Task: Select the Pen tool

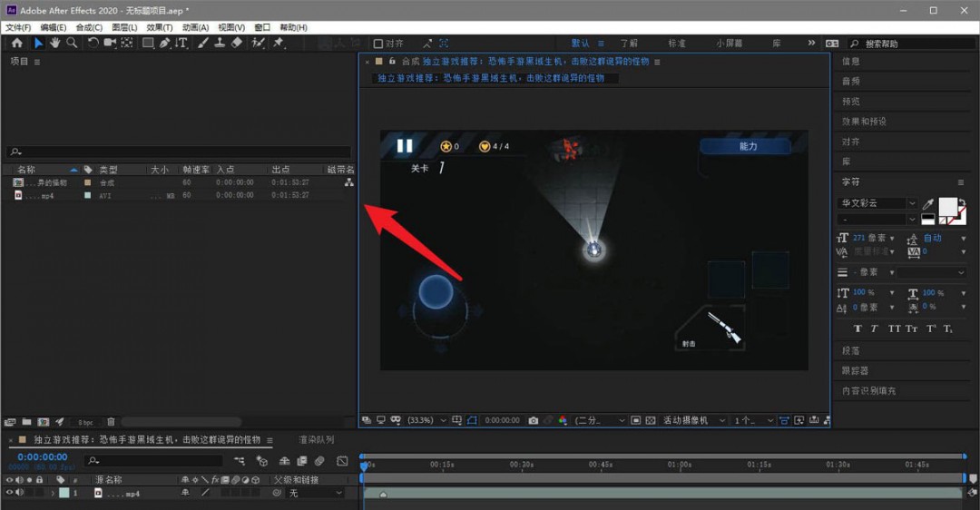Action: click(x=164, y=43)
